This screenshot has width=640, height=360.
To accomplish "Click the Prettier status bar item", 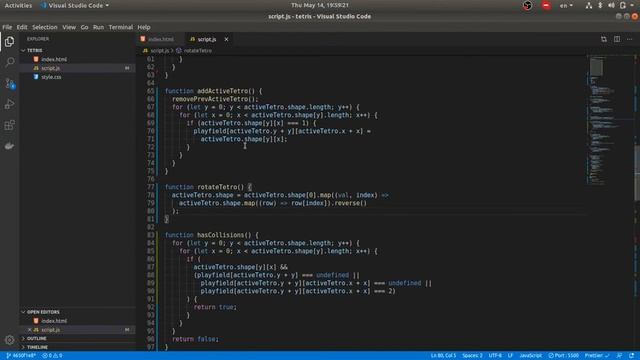I will pyautogui.click(x=597, y=356).
